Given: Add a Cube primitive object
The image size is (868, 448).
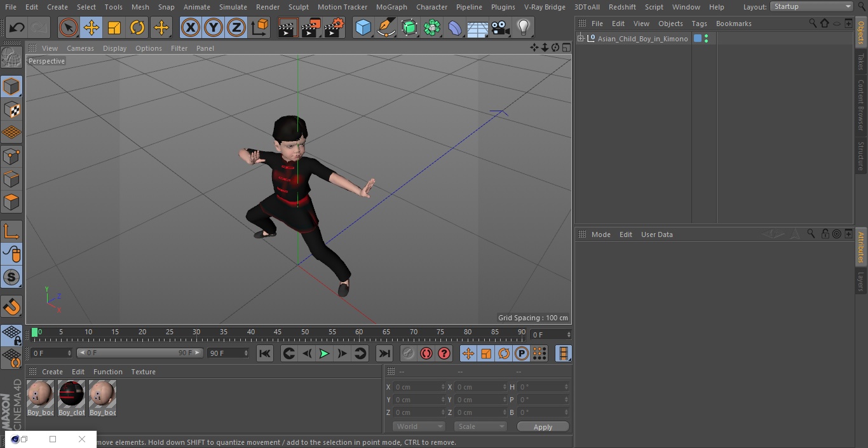Looking at the screenshot, I should [363, 27].
